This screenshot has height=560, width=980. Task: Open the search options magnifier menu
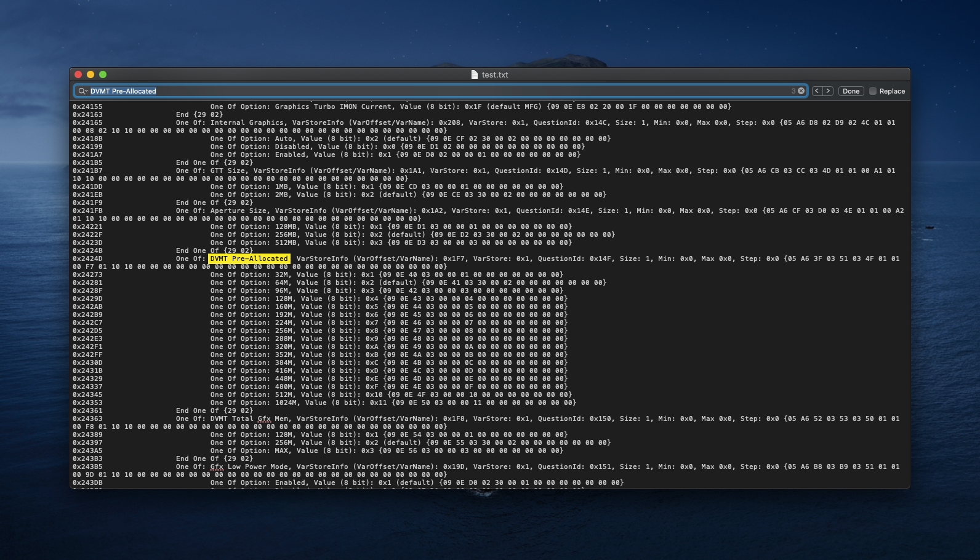click(x=82, y=91)
